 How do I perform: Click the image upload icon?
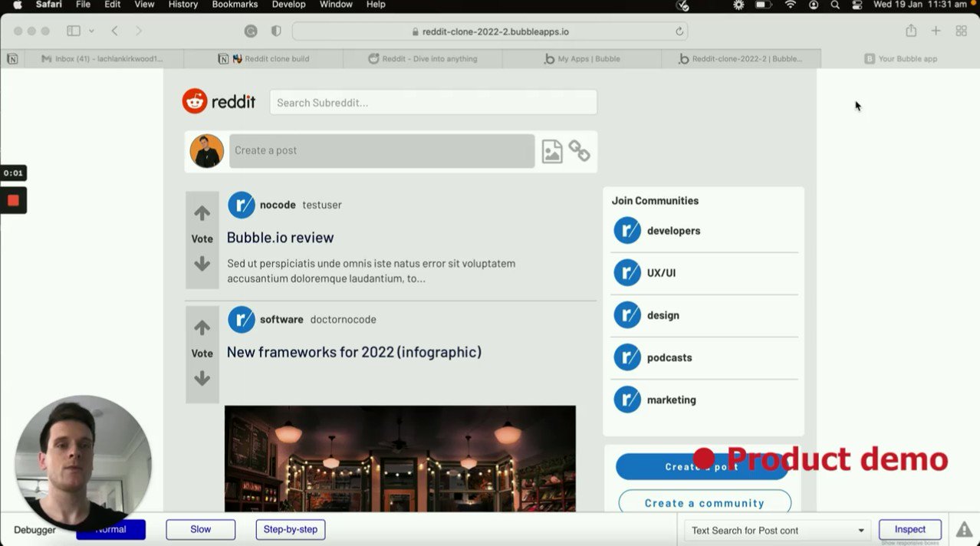pyautogui.click(x=552, y=151)
